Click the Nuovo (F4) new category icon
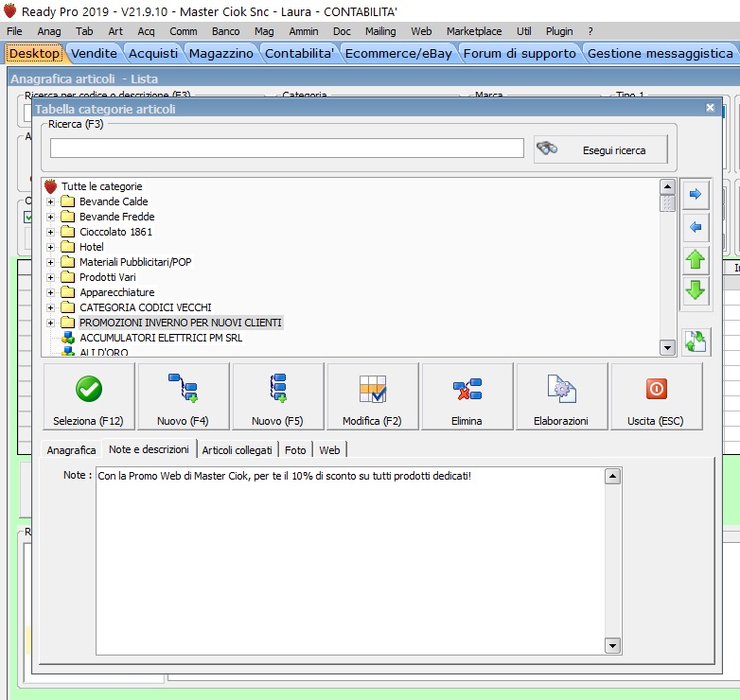Viewport: 740px width, 700px height. 184,388
